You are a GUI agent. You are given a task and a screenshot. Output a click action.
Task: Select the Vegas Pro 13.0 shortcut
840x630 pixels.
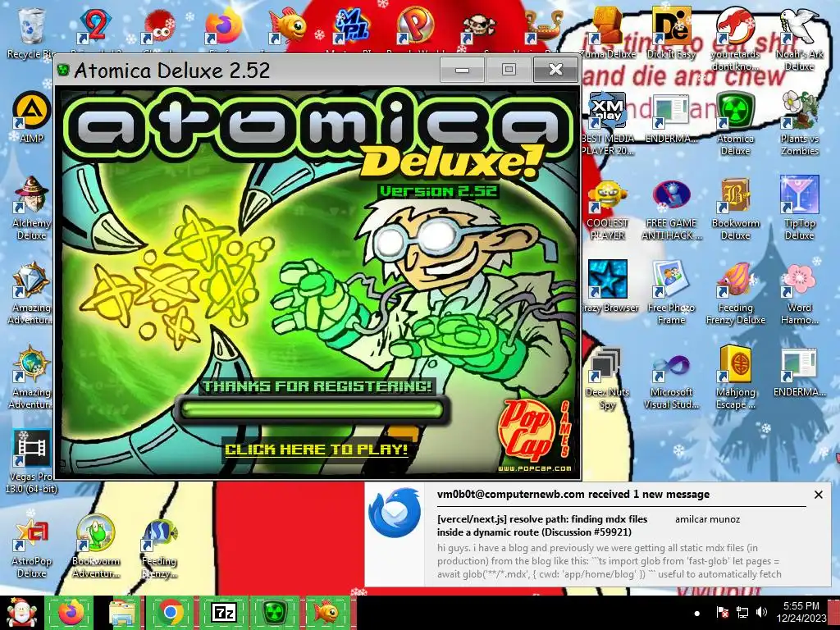tap(32, 461)
